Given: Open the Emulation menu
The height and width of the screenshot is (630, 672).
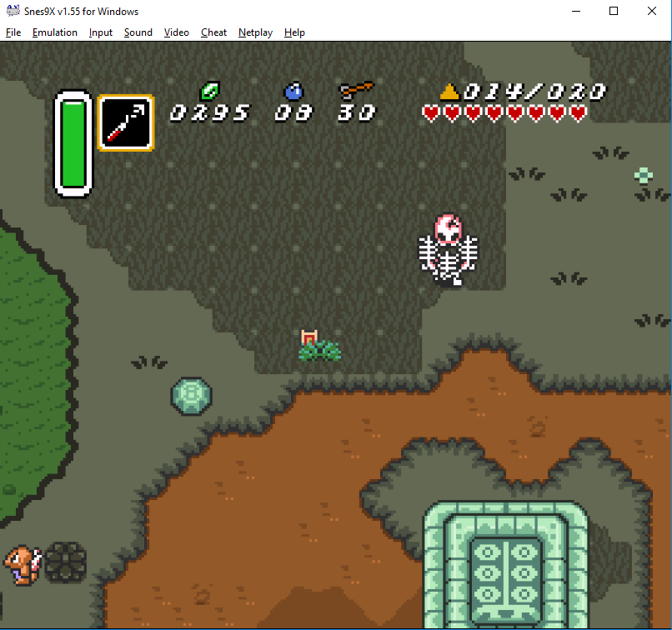Looking at the screenshot, I should [54, 32].
